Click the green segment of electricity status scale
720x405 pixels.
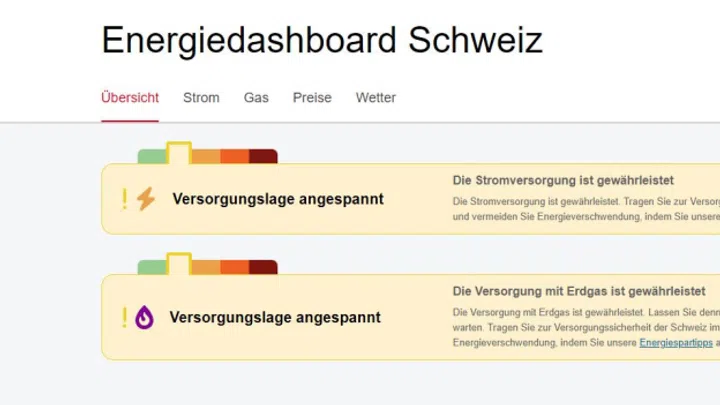coord(152,156)
